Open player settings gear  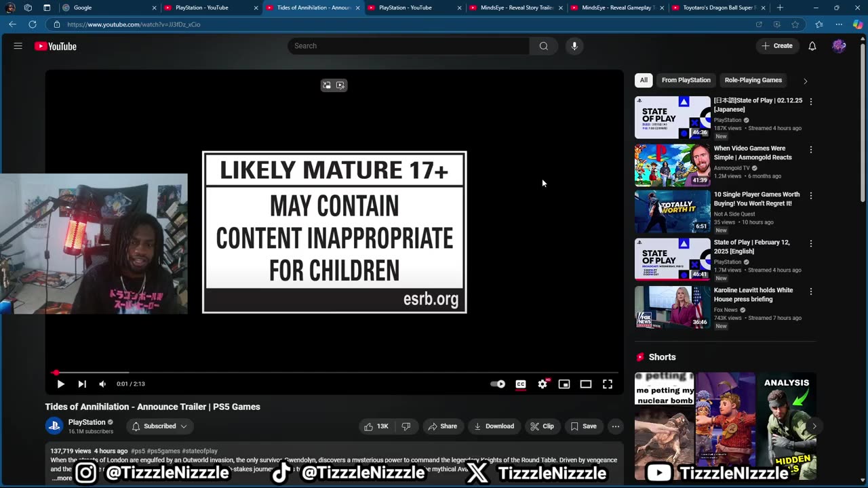(x=542, y=384)
